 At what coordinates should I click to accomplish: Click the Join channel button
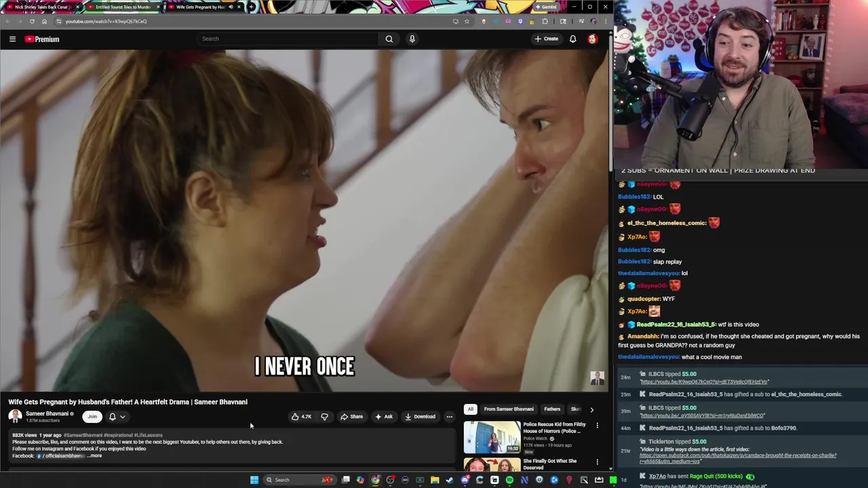(x=92, y=417)
